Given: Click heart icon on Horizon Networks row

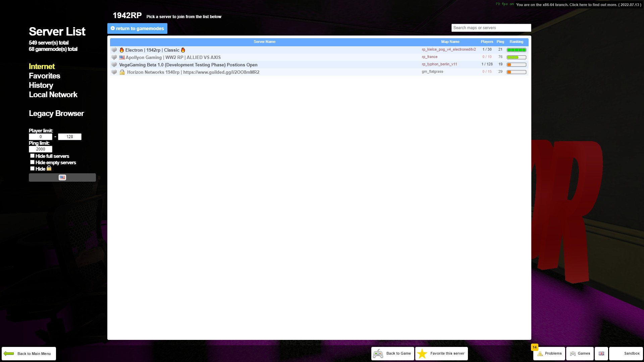Looking at the screenshot, I should tap(114, 72).
